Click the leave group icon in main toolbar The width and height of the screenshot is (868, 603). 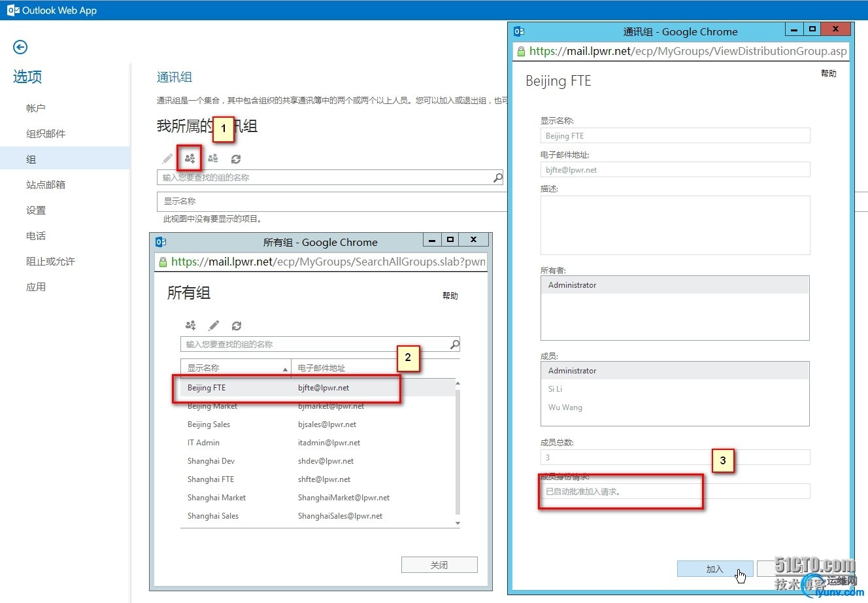click(x=213, y=158)
